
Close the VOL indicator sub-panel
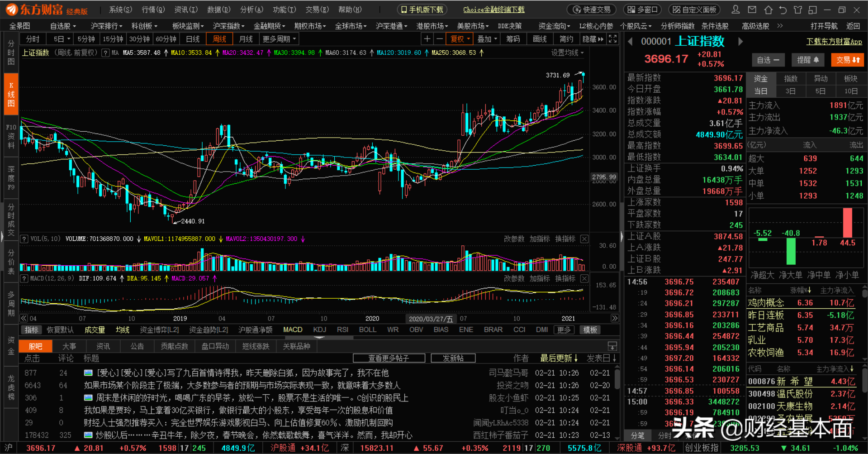584,239
